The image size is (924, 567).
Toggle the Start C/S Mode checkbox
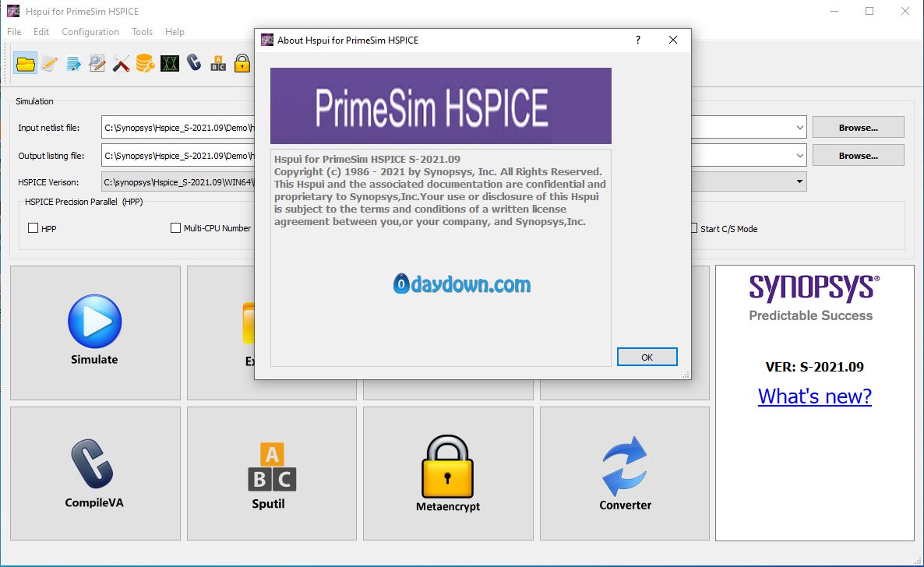click(x=694, y=228)
